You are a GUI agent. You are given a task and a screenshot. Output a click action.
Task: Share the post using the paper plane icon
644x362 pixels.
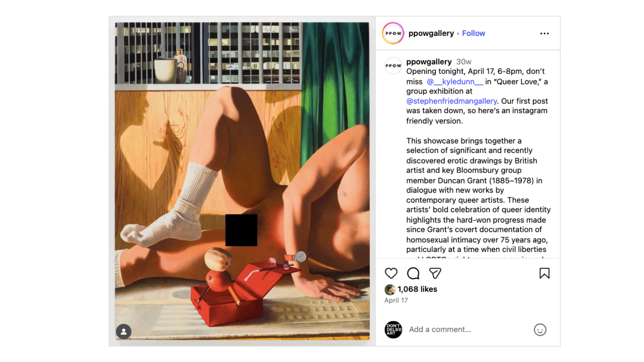pyautogui.click(x=435, y=274)
